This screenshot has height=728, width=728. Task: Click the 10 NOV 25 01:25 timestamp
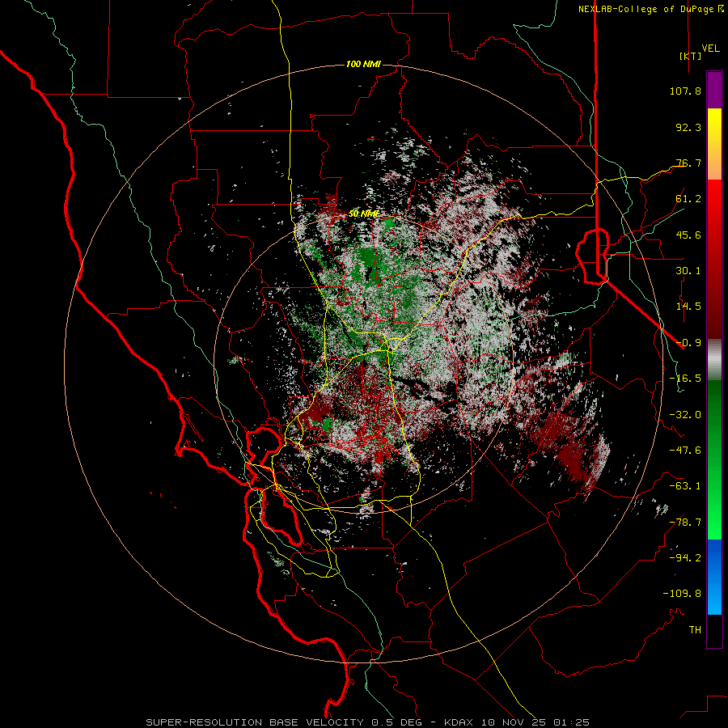[x=535, y=722]
